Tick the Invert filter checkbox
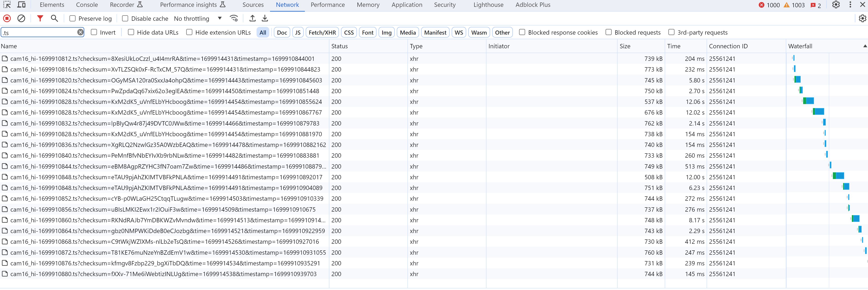Viewport: 868px width, 290px height. coord(94,32)
